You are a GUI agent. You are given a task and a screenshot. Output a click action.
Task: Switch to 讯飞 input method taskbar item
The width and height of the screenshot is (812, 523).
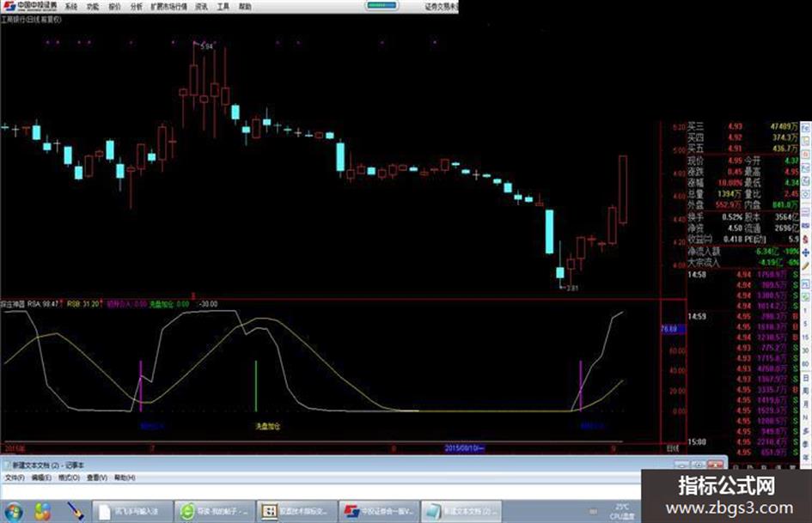(x=132, y=512)
